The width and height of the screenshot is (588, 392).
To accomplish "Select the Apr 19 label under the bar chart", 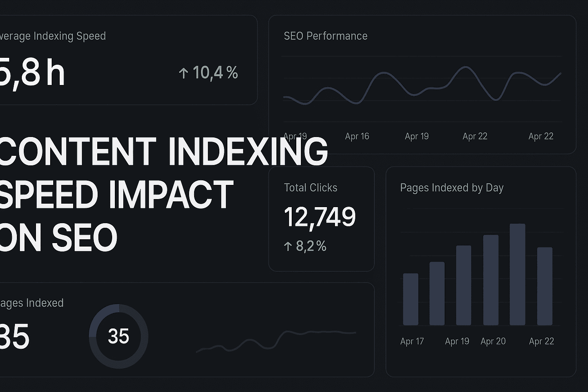I will coord(457,341).
